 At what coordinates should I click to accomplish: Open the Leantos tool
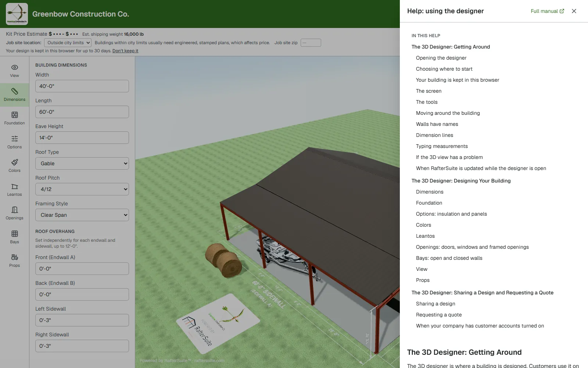point(14,190)
